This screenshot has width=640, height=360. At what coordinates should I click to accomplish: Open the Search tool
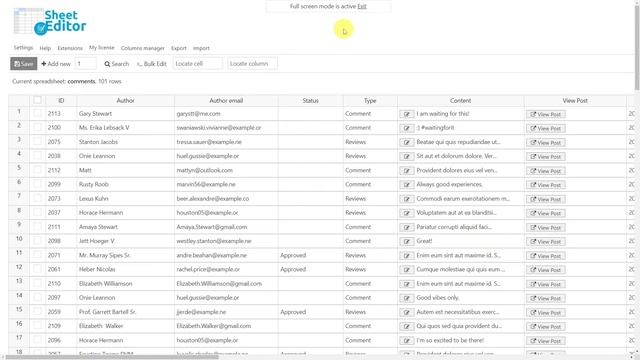point(117,64)
